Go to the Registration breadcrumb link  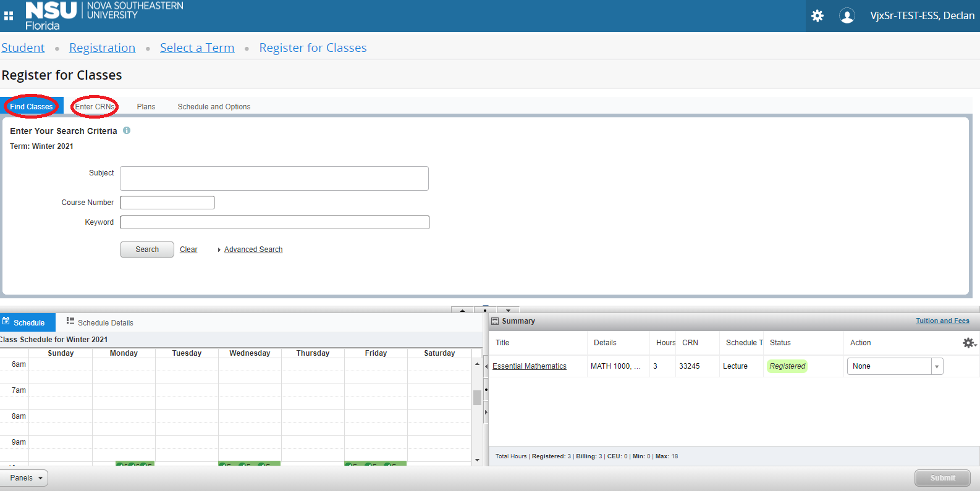click(x=102, y=48)
